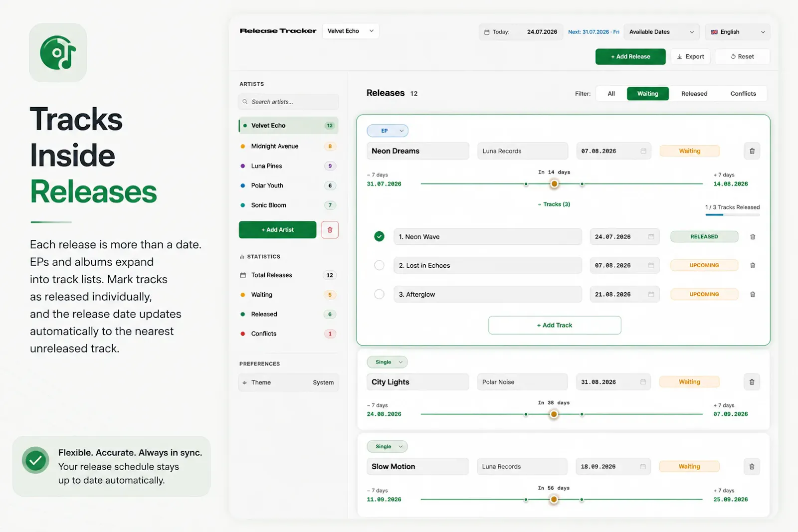Screen dimensions: 798x532
Task: Select the Conflicts filter tab
Action: pos(743,94)
